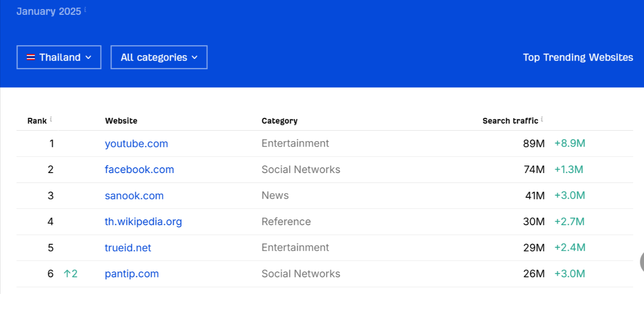Screen dimensions: 644x316
Task: Click the 26M traffic value
Action: [x=534, y=274]
